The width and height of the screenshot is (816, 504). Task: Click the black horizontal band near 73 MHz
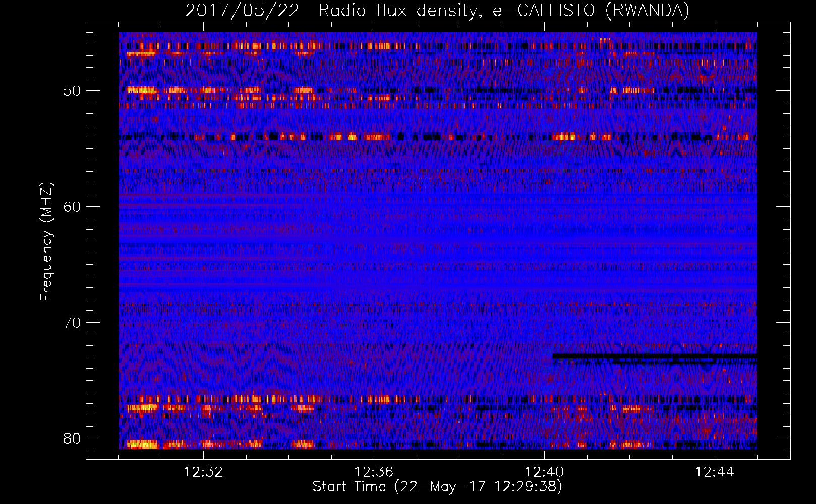pos(655,356)
